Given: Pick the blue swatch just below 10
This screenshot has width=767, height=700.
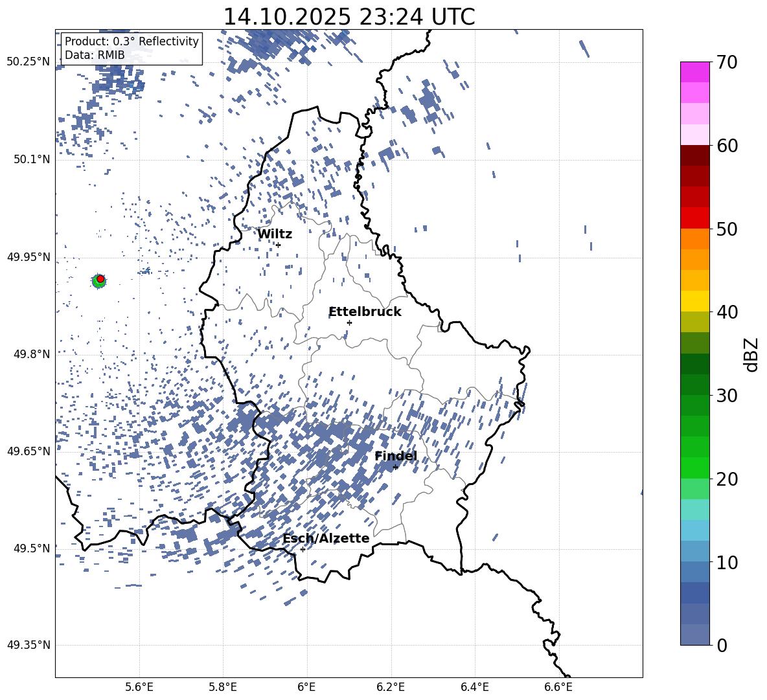Looking at the screenshot, I should pos(694,572).
